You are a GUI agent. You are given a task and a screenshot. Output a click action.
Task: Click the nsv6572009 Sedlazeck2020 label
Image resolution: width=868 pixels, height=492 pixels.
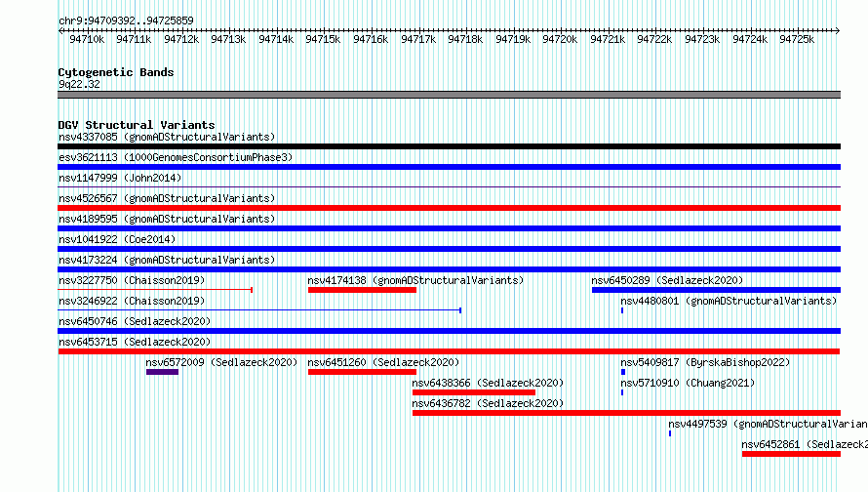pos(221,362)
